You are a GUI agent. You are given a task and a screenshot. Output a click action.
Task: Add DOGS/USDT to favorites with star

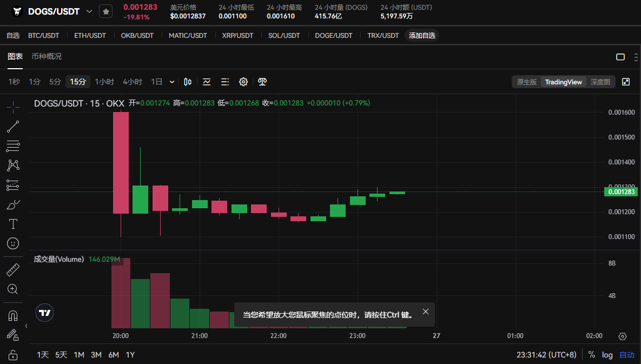pos(106,11)
